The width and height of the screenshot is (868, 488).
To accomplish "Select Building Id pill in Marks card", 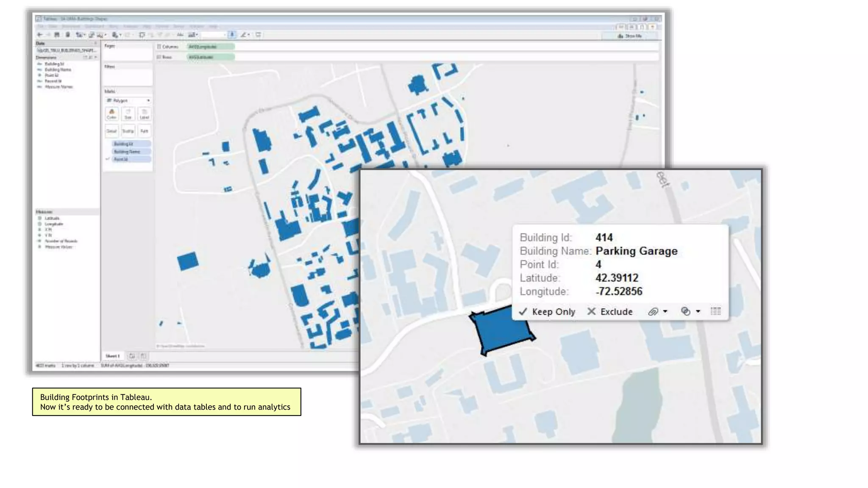I will [x=131, y=144].
